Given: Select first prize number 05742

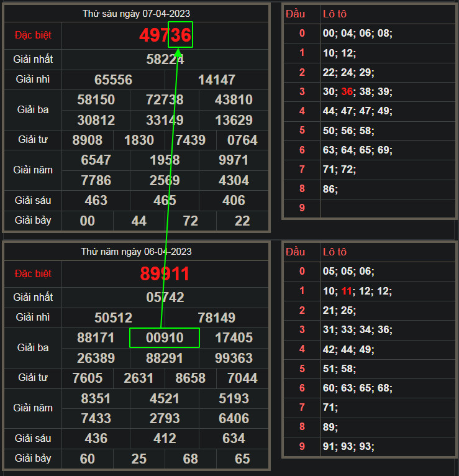Looking at the screenshot, I should coord(165,298).
